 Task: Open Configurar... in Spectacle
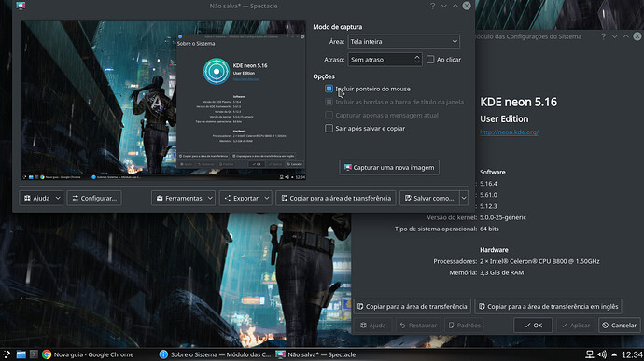coord(94,198)
